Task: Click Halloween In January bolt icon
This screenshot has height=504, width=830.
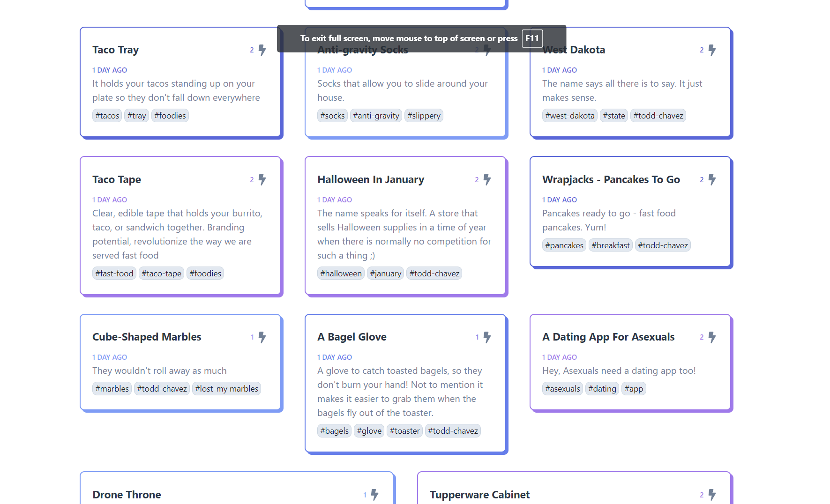Action: [487, 179]
